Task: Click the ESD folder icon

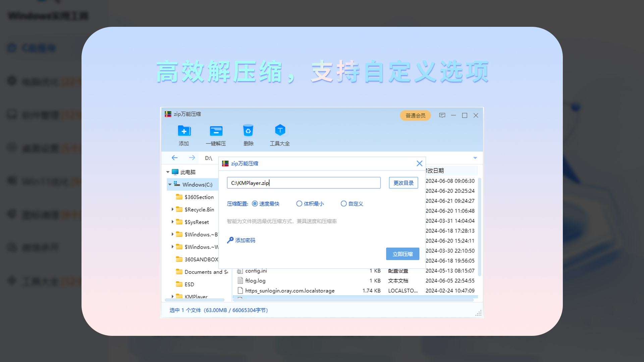Action: [x=179, y=284]
